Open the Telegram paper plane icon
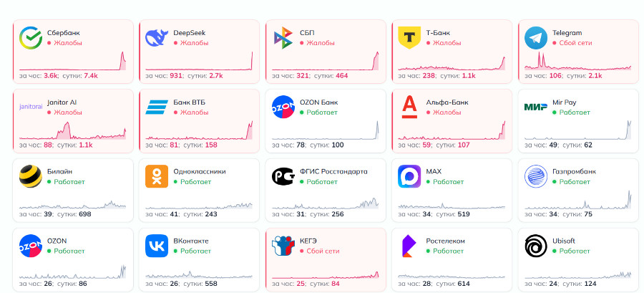644x293 pixels. tap(535, 38)
